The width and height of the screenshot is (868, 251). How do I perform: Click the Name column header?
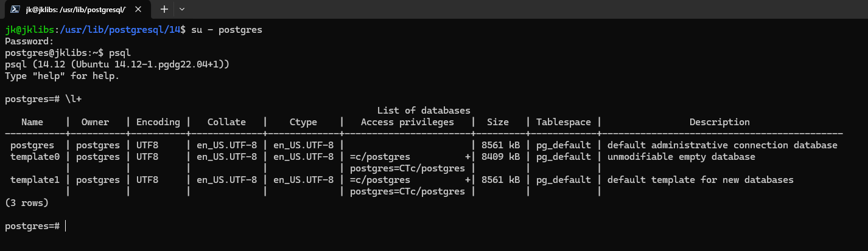(32, 122)
